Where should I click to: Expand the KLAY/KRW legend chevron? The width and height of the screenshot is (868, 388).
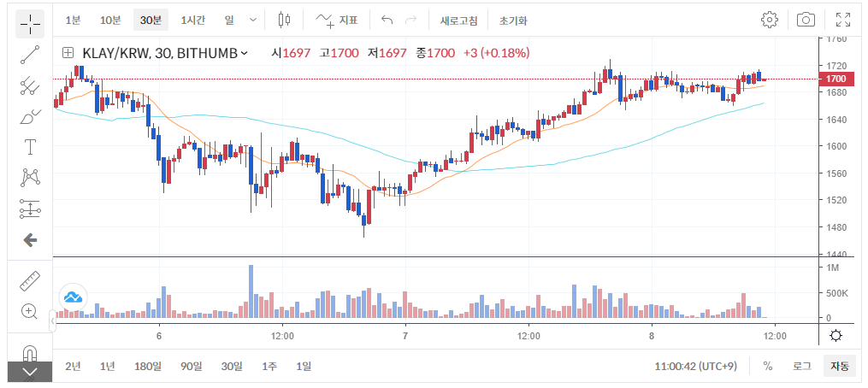tap(245, 53)
